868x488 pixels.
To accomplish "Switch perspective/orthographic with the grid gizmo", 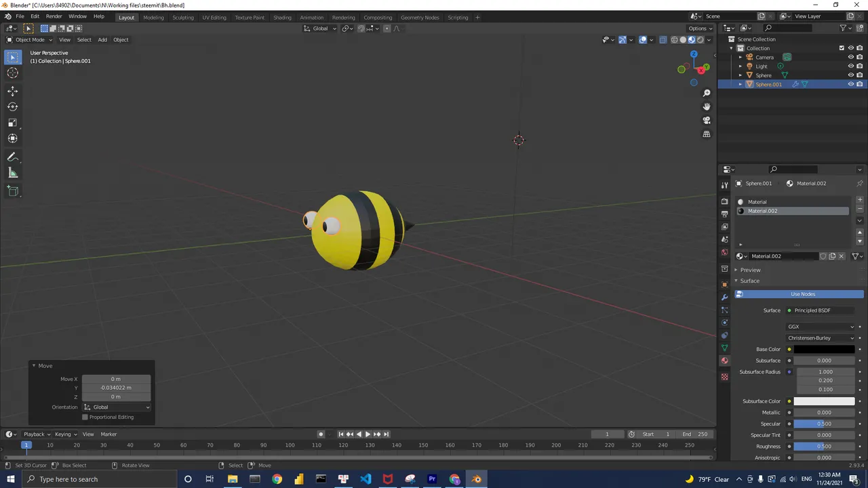I will tap(707, 134).
